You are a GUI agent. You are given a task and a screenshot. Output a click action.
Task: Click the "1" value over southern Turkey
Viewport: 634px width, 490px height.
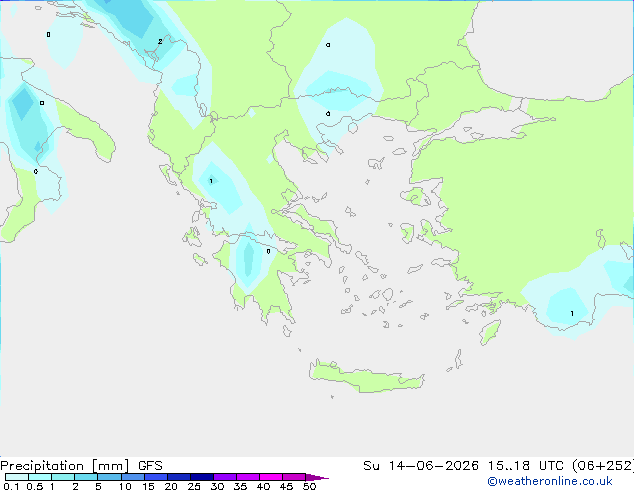click(572, 313)
